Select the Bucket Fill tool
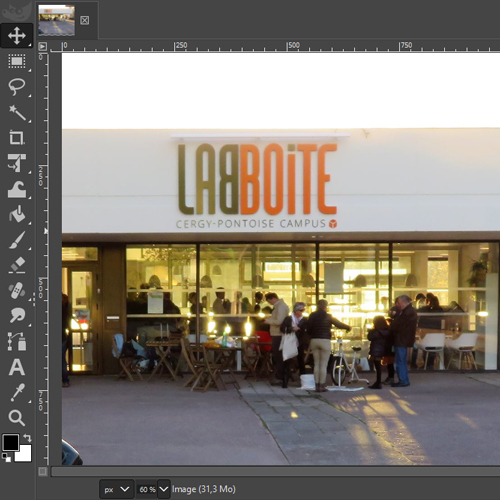This screenshot has height=500, width=500. [x=17, y=214]
